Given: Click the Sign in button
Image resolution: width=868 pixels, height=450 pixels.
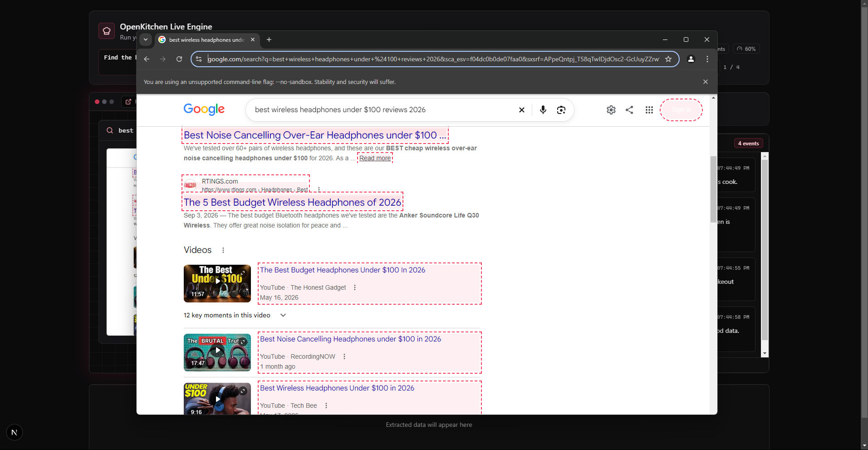Looking at the screenshot, I should (x=681, y=110).
